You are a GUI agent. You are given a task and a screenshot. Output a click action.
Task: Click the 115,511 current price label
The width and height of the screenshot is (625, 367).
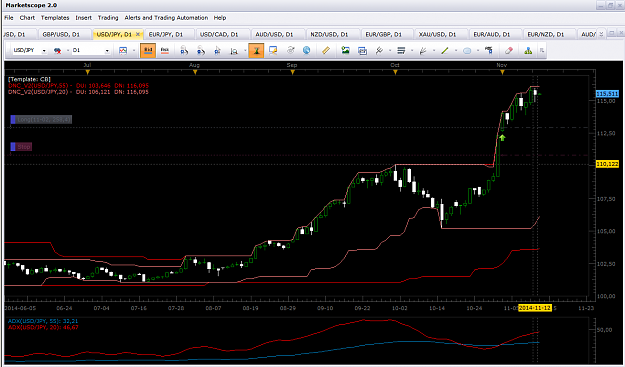tap(607, 94)
